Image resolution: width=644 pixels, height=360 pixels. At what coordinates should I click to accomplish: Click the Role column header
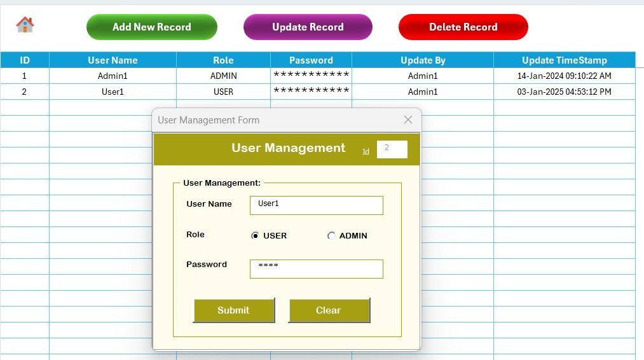coord(223,60)
